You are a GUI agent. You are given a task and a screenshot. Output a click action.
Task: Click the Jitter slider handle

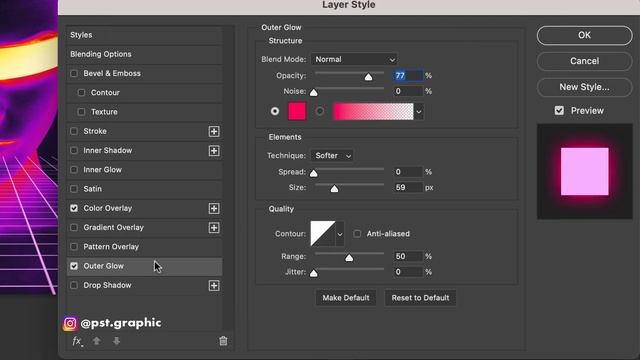click(x=313, y=273)
